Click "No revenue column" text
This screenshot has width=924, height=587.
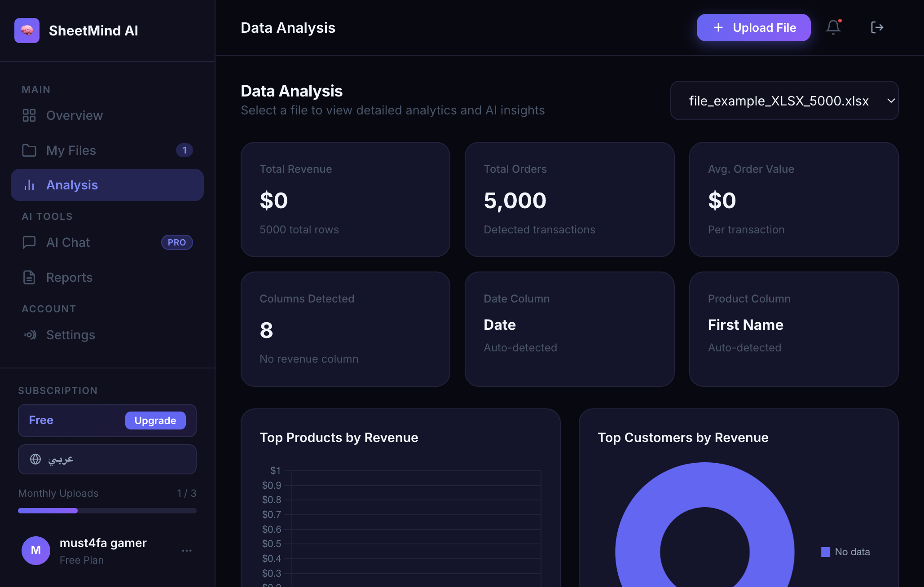click(x=309, y=359)
